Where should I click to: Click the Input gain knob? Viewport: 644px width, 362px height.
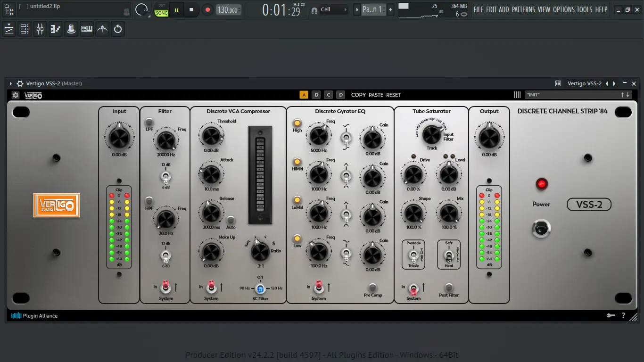point(119,138)
